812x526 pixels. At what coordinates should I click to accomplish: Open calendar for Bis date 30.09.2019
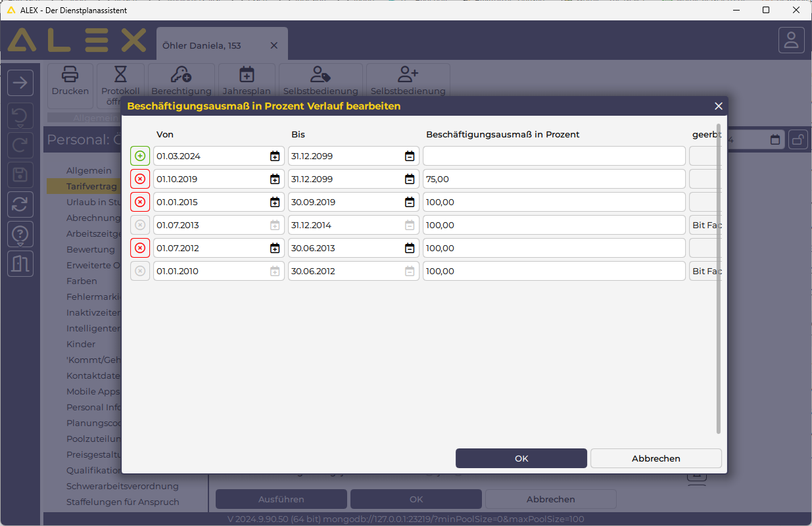click(410, 202)
